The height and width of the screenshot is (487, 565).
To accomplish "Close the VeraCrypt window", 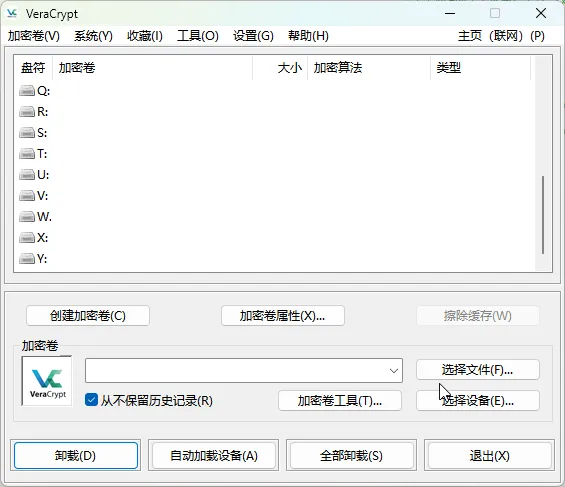I will pyautogui.click(x=541, y=14).
